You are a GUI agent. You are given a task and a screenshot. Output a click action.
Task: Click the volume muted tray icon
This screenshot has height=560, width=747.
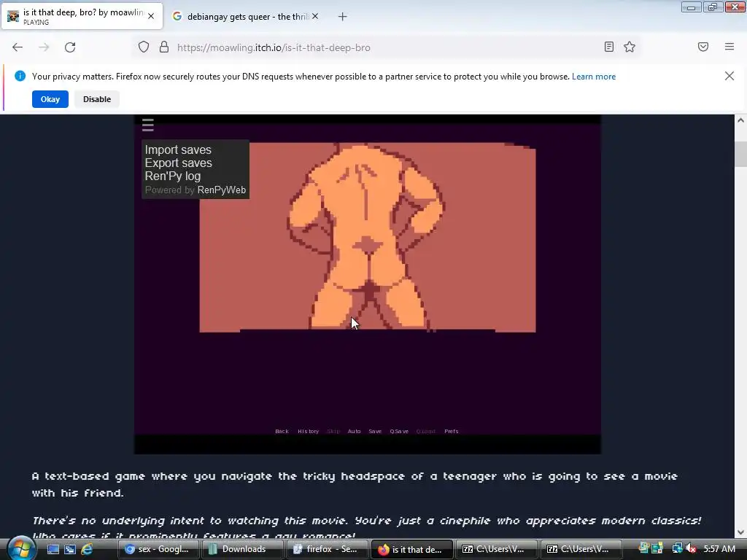click(x=692, y=549)
